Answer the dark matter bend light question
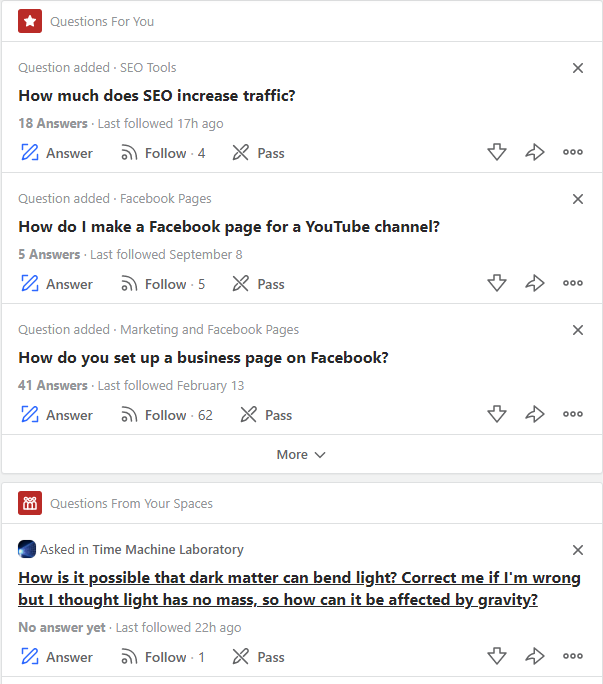603x684 pixels. pos(57,657)
